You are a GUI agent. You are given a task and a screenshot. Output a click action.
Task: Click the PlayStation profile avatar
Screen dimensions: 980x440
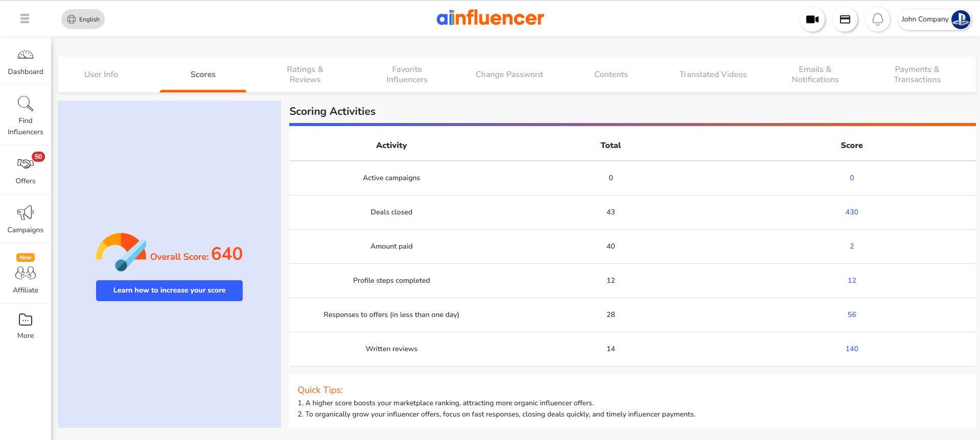(961, 19)
